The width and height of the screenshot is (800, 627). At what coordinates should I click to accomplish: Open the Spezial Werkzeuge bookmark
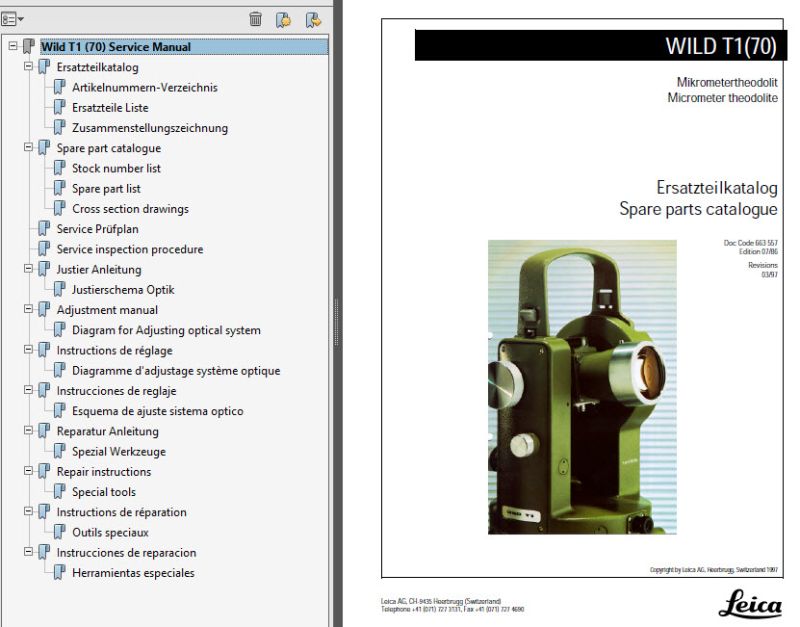[119, 452]
